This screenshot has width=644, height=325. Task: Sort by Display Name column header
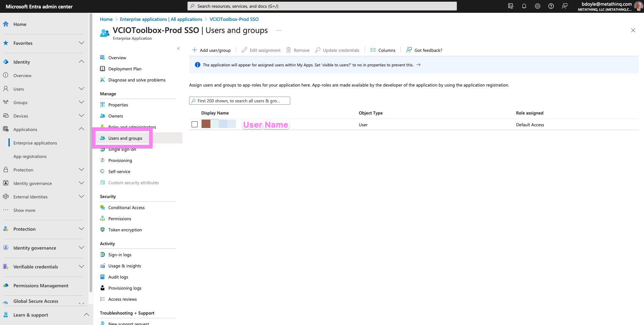pyautogui.click(x=215, y=113)
